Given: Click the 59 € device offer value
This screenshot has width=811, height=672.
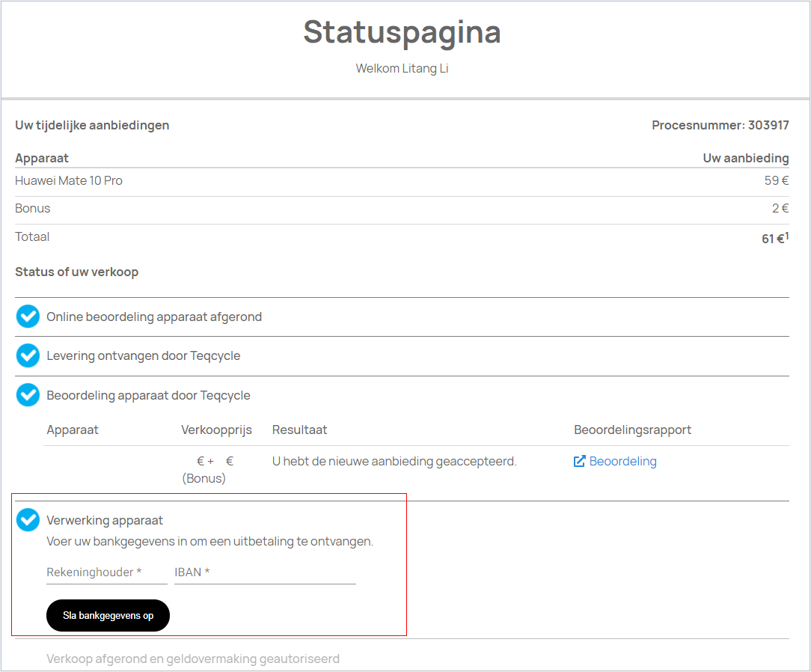Looking at the screenshot, I should (777, 180).
